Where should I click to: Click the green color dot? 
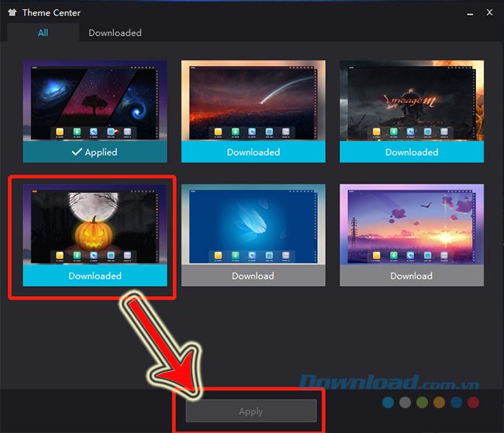tap(423, 403)
